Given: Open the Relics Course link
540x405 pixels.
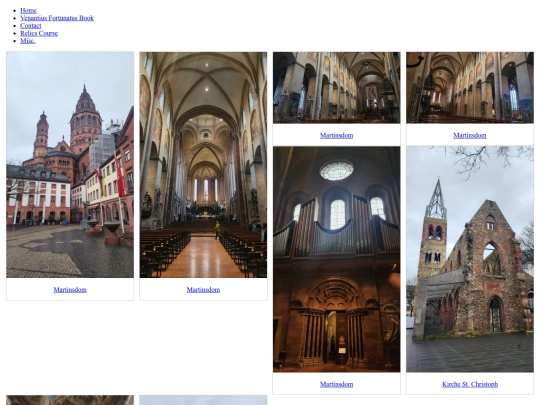Looking at the screenshot, I should pos(39,33).
